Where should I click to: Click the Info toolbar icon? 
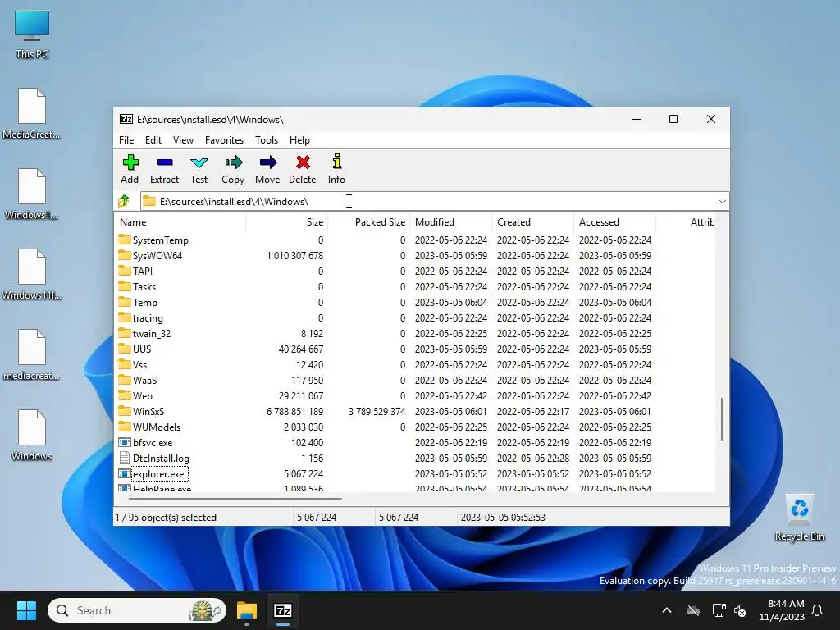click(x=336, y=162)
